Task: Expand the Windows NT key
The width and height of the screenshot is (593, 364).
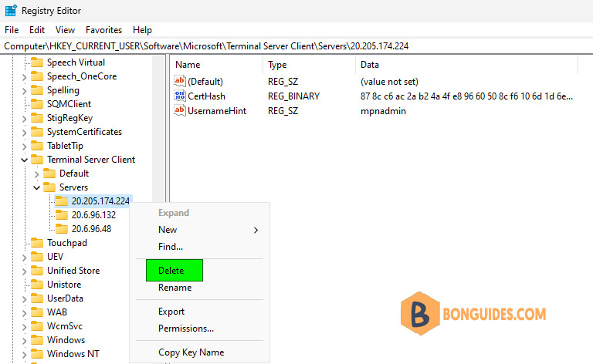Action: [x=24, y=355]
